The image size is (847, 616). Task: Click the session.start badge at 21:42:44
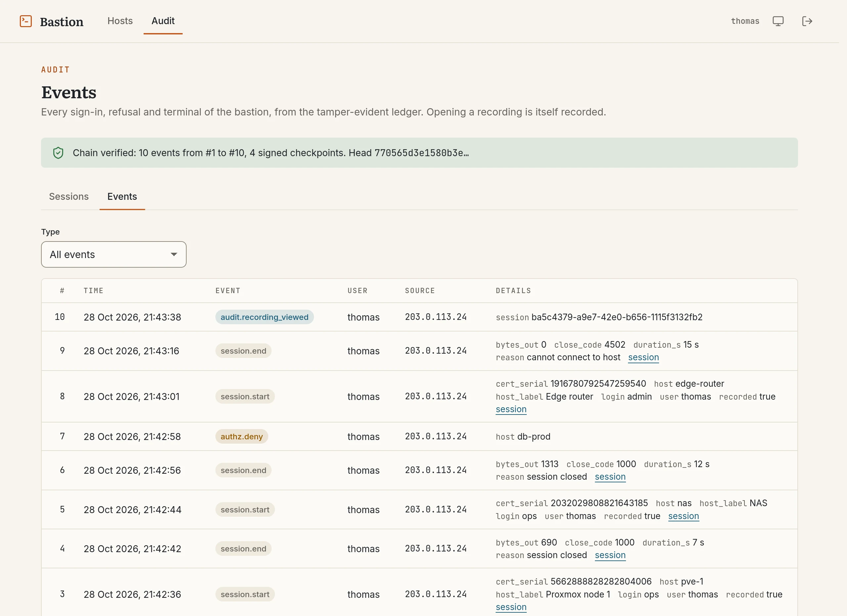click(245, 509)
